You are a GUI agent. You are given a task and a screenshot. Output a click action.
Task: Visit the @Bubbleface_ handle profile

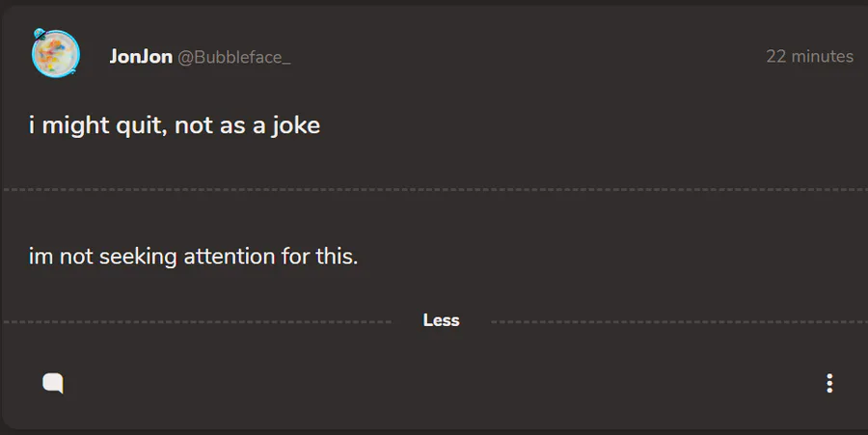[x=233, y=57]
